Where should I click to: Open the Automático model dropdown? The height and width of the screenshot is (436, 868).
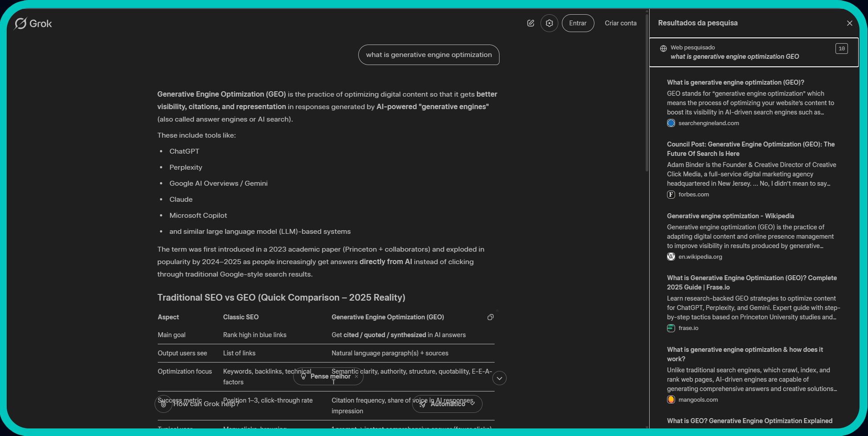[x=447, y=404]
